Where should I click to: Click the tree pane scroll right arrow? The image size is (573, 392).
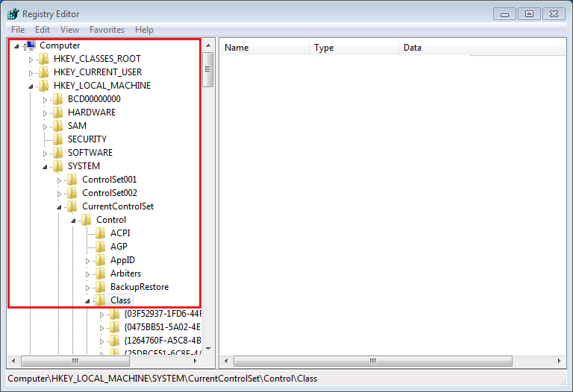pyautogui.click(x=195, y=361)
